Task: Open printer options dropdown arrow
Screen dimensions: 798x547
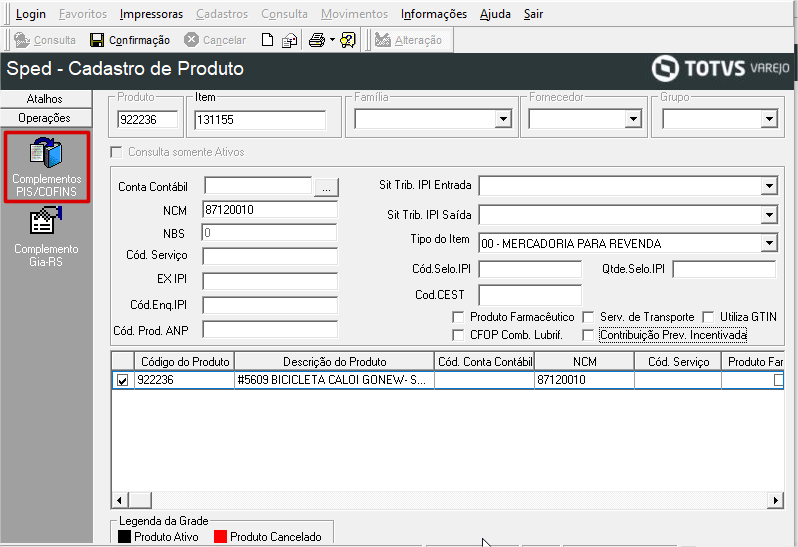Action: coord(332,40)
